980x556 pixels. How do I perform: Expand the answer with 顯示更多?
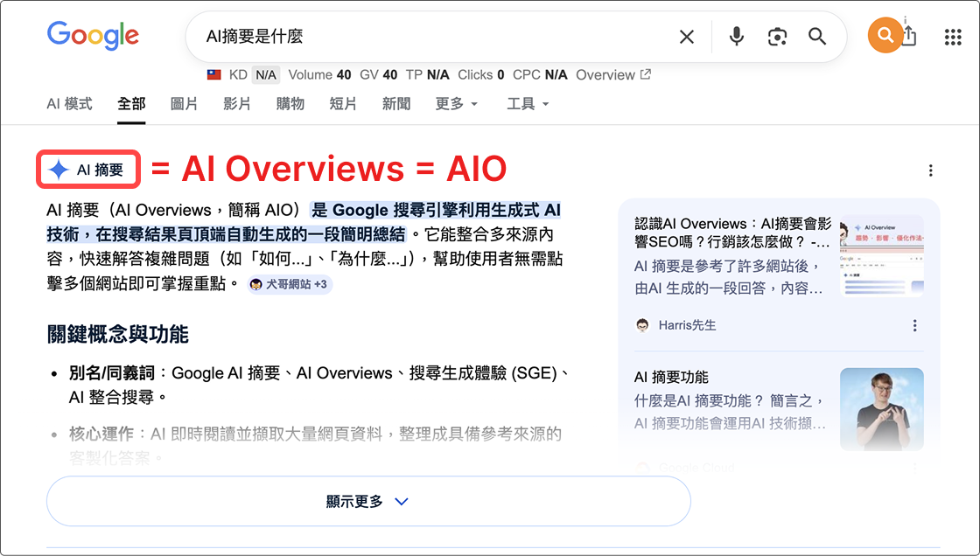367,502
